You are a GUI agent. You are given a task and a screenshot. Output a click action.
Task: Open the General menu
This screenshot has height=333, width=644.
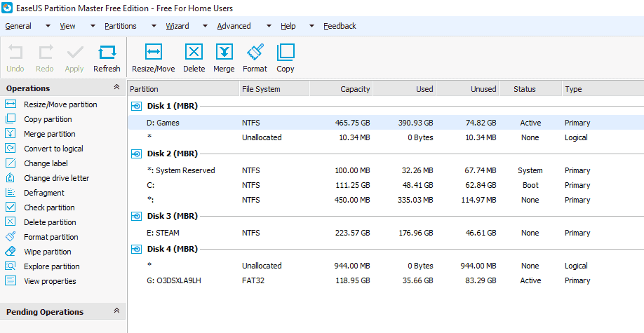[18, 26]
